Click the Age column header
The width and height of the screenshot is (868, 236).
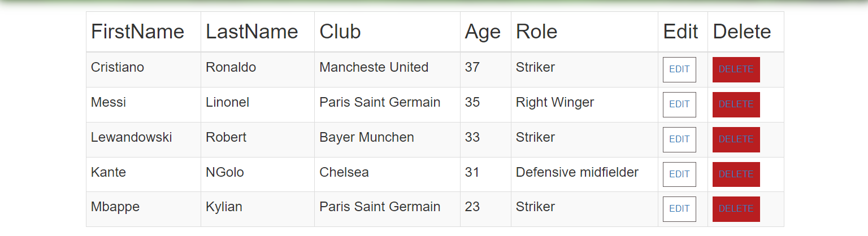pyautogui.click(x=483, y=32)
